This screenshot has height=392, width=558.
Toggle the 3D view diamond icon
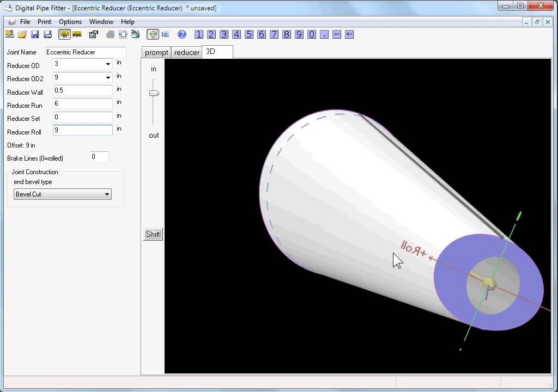tap(153, 34)
